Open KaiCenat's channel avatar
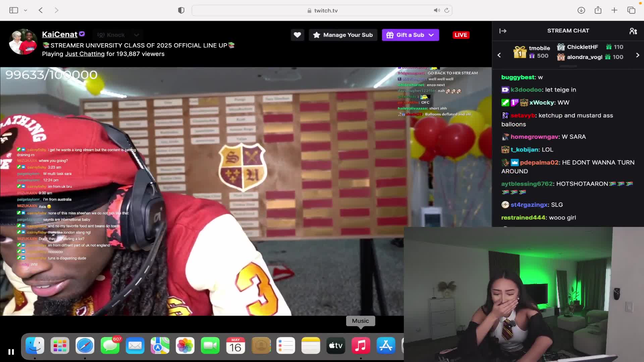Screen dimensions: 644x362 click(23, 42)
